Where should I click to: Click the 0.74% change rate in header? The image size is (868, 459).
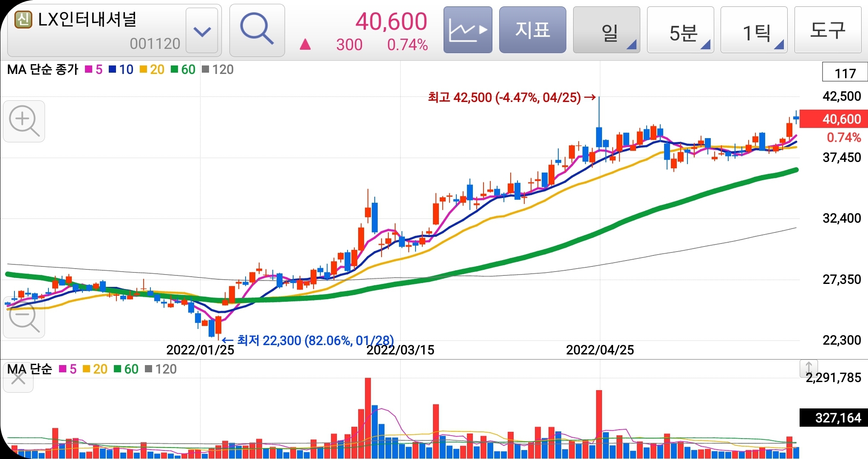407,45
